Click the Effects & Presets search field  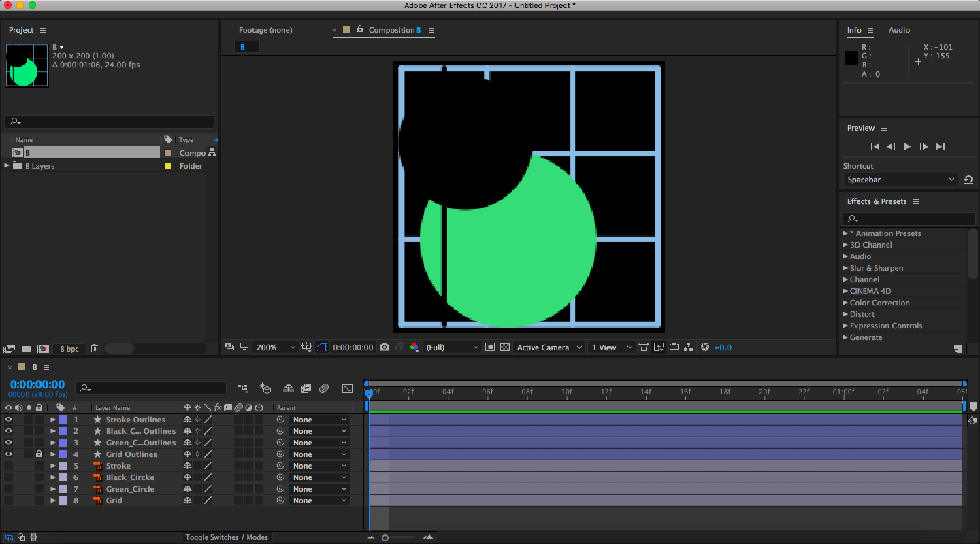(x=909, y=219)
